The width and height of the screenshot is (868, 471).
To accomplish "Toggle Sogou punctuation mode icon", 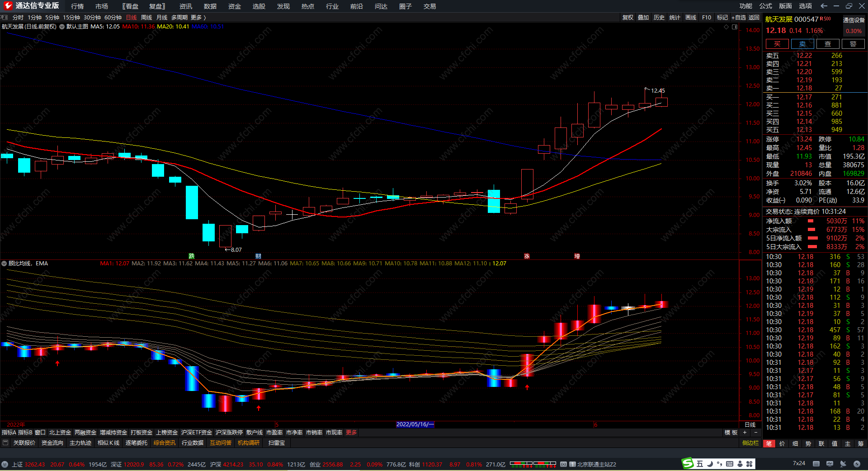I will click(x=719, y=464).
